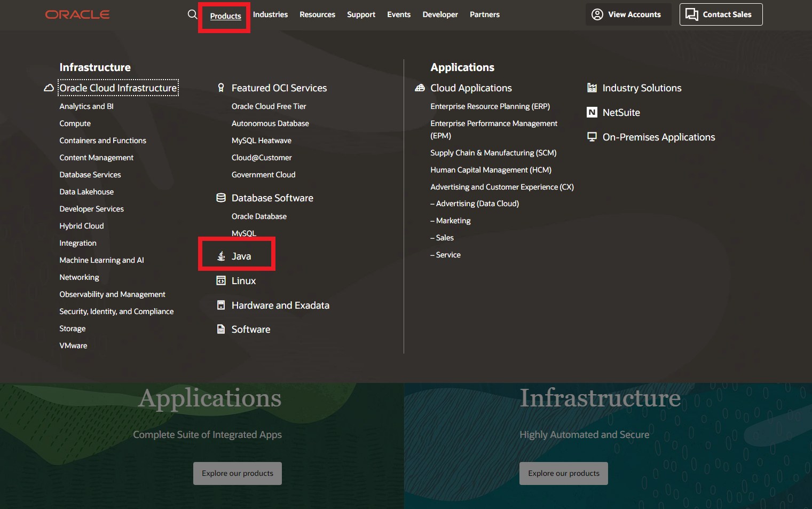Go to Autonomous Database
Screen dimensions: 812x509
pos(270,123)
